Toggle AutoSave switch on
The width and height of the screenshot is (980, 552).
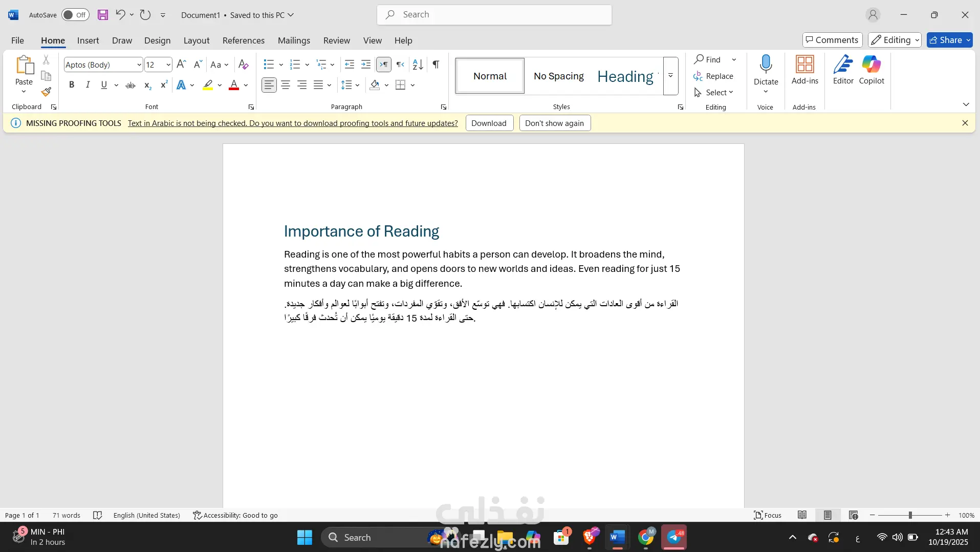point(75,15)
